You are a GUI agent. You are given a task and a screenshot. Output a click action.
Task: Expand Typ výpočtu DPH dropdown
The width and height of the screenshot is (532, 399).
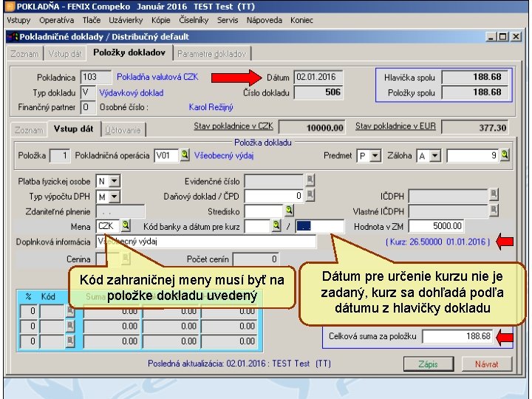pos(114,197)
